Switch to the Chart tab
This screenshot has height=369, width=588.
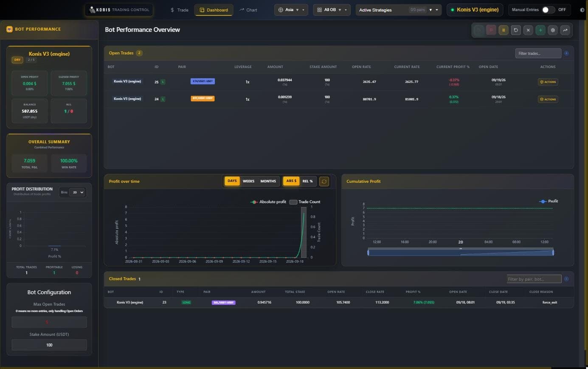point(248,10)
